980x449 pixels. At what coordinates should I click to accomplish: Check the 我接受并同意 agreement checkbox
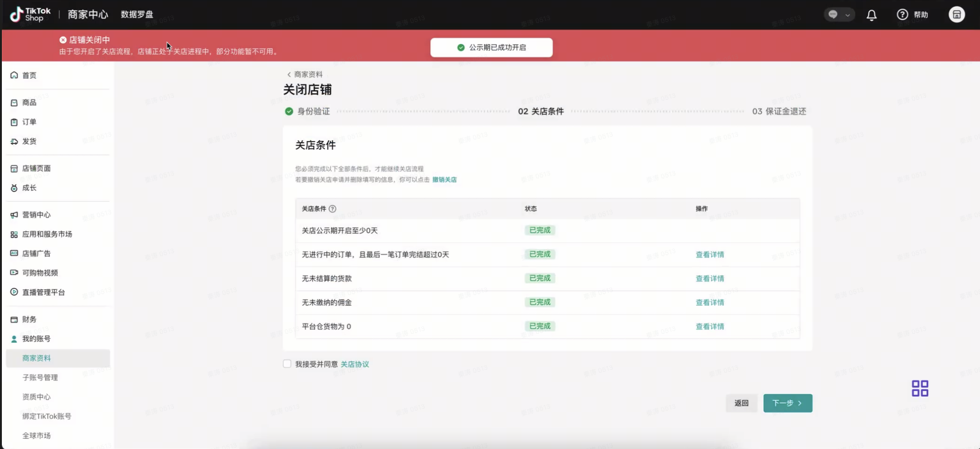(x=287, y=364)
